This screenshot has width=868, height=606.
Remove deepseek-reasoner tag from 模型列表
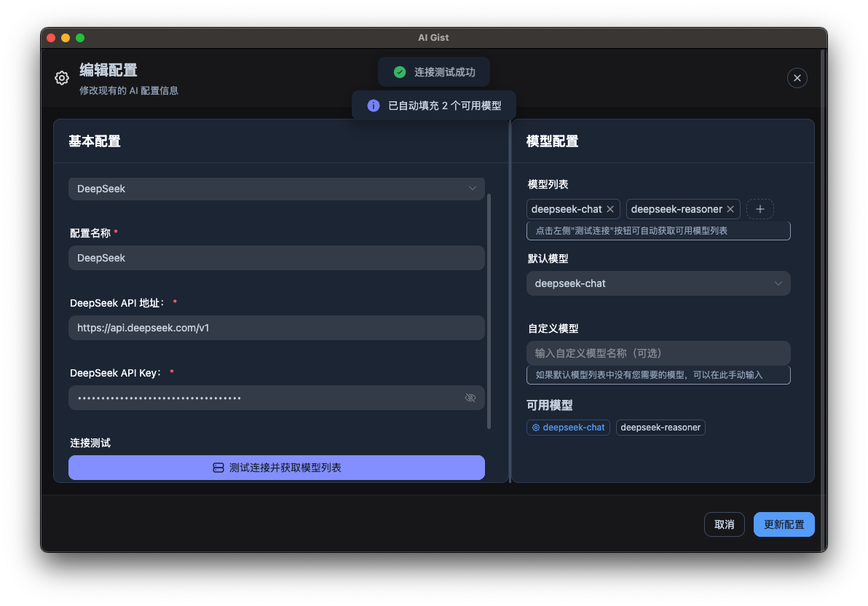730,209
